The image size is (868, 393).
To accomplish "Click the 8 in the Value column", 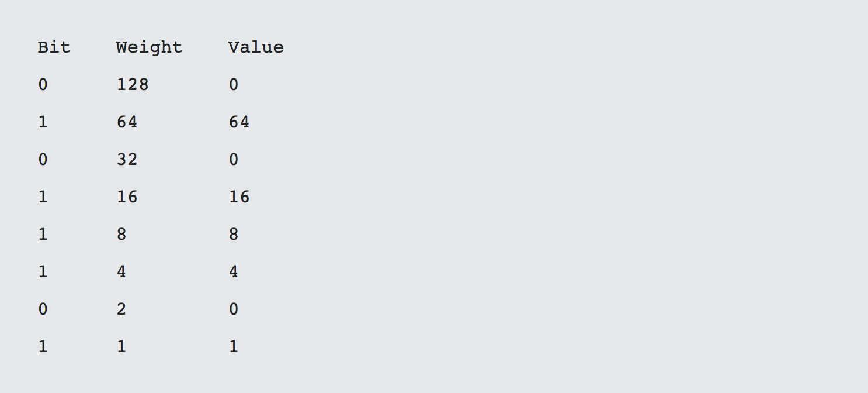I will (233, 235).
